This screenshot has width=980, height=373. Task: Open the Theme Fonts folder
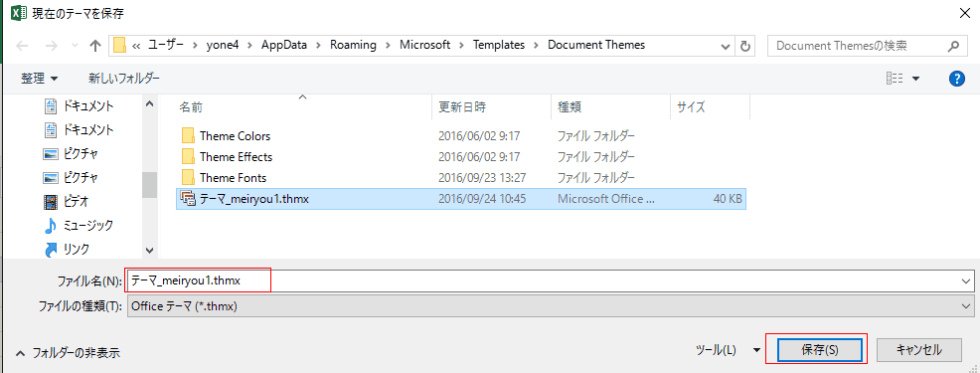[234, 178]
